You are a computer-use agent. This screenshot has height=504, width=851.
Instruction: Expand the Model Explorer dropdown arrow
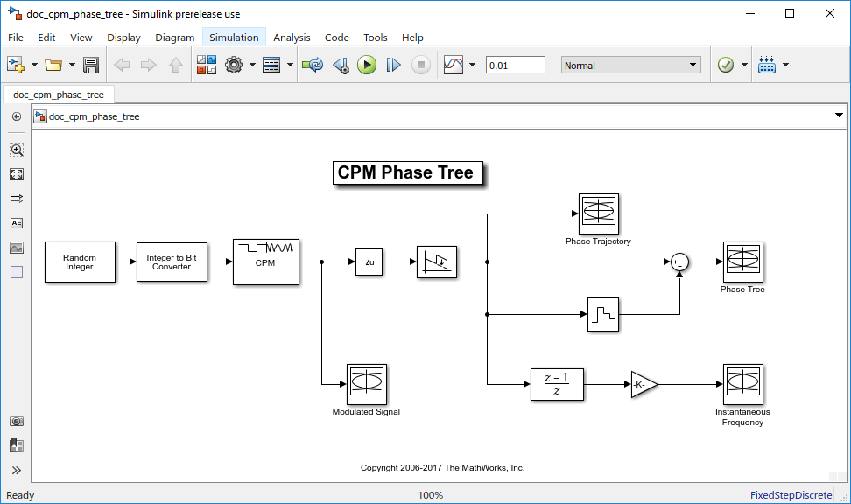coord(290,65)
